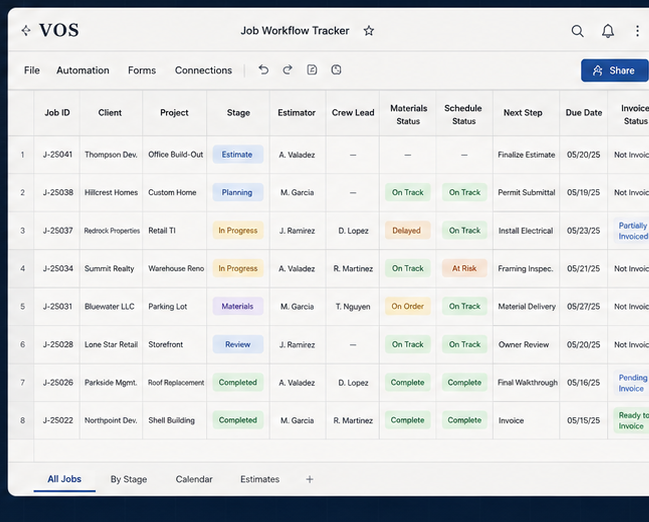Select the Delayed materials status tag

point(408,230)
